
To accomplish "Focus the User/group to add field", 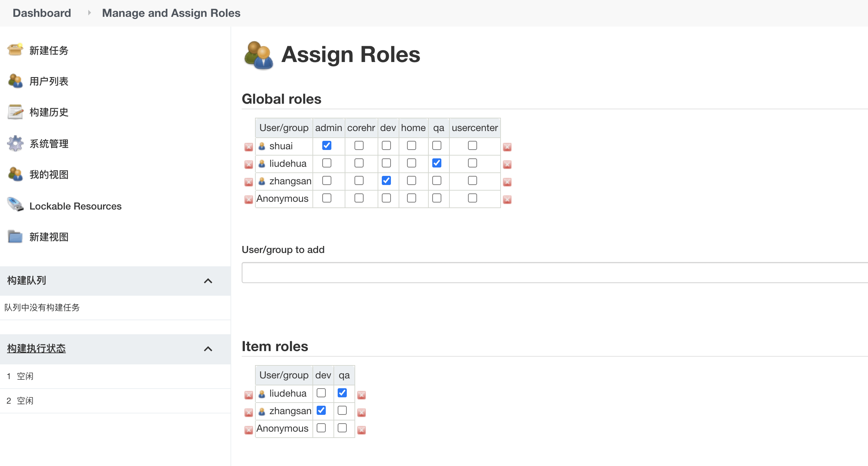I will pos(553,273).
